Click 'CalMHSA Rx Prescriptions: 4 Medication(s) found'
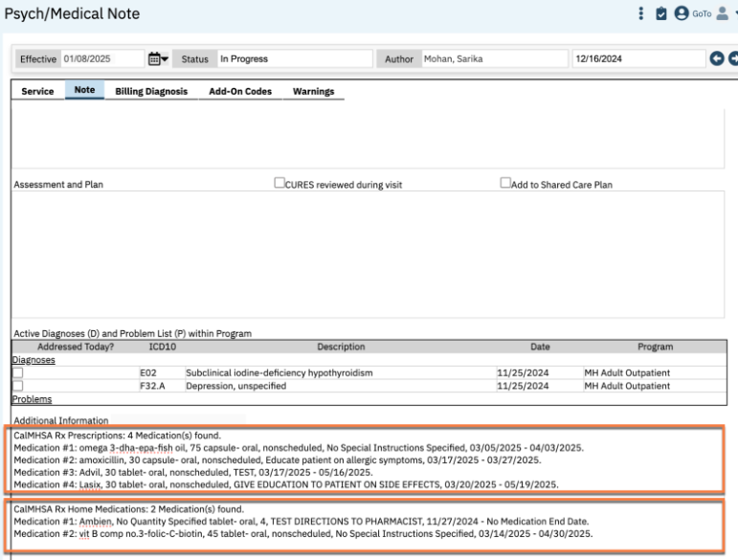This screenshot has height=560, width=738. 117,436
